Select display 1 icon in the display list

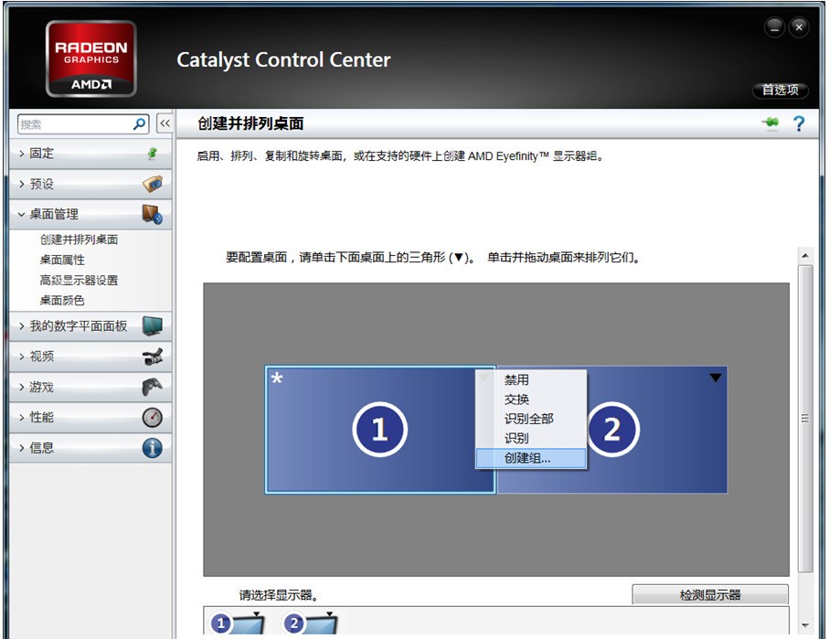(x=238, y=623)
